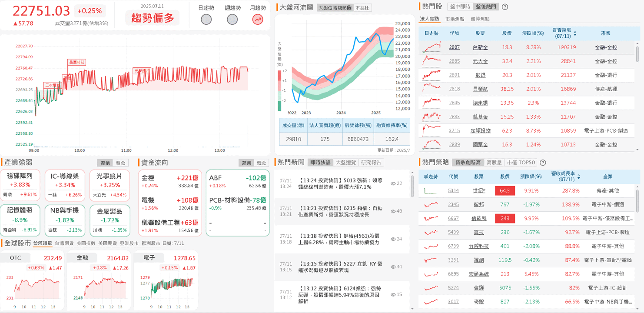This screenshot has width=644, height=313.
Task: Click the 日趨勢 circle indicator
Action: click(x=206, y=19)
